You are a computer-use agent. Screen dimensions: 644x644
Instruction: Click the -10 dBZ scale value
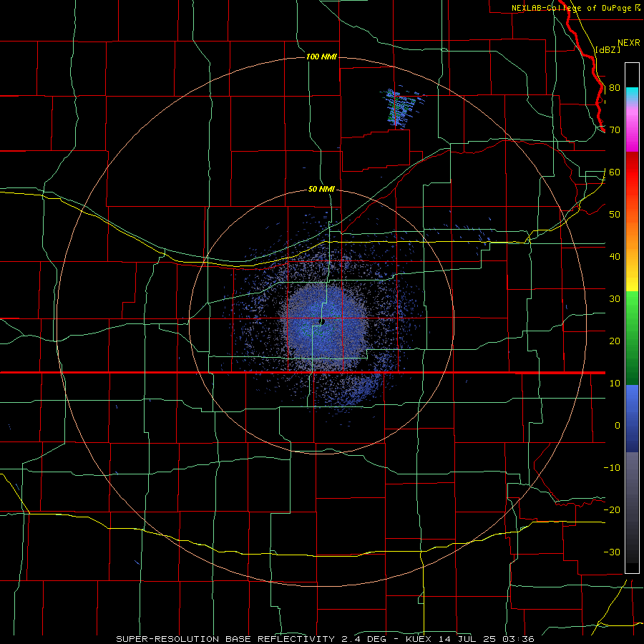tap(612, 468)
